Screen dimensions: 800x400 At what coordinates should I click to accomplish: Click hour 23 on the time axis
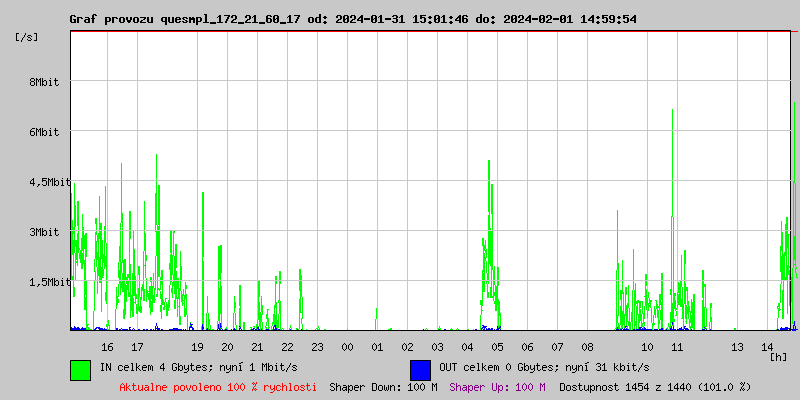coord(317,347)
